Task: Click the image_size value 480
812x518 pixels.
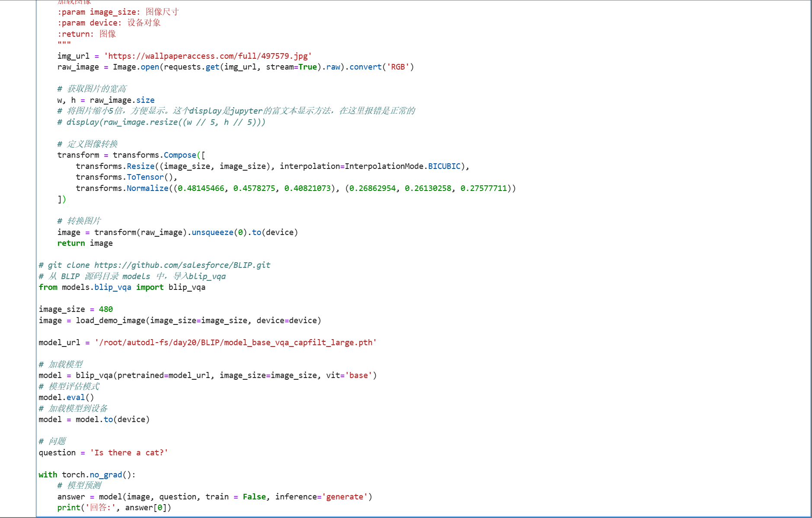Action: coord(105,309)
